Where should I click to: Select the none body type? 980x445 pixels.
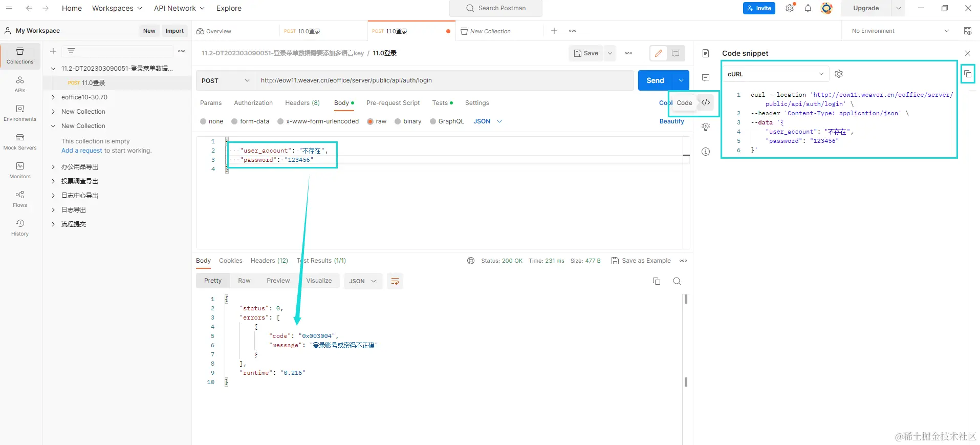[212, 121]
